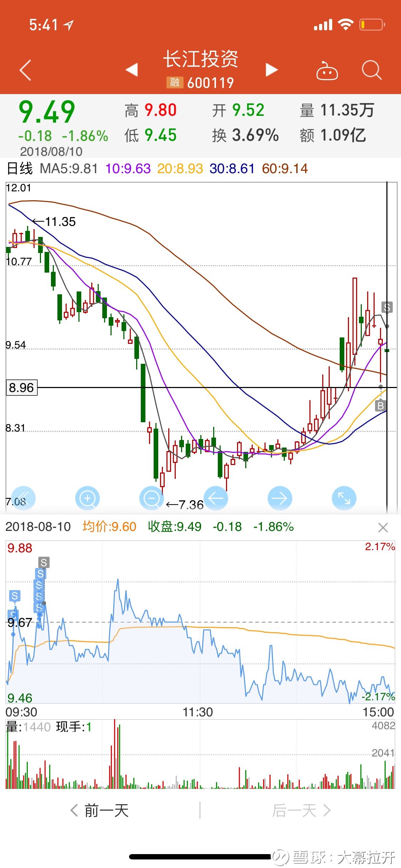
Task: Tap the gray S marker on intraday chart
Action: point(44,563)
